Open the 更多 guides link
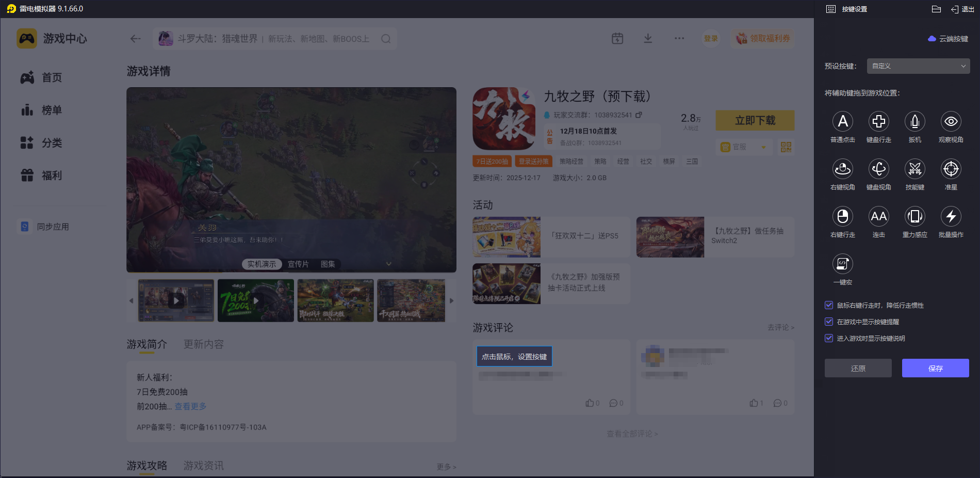 (x=446, y=467)
